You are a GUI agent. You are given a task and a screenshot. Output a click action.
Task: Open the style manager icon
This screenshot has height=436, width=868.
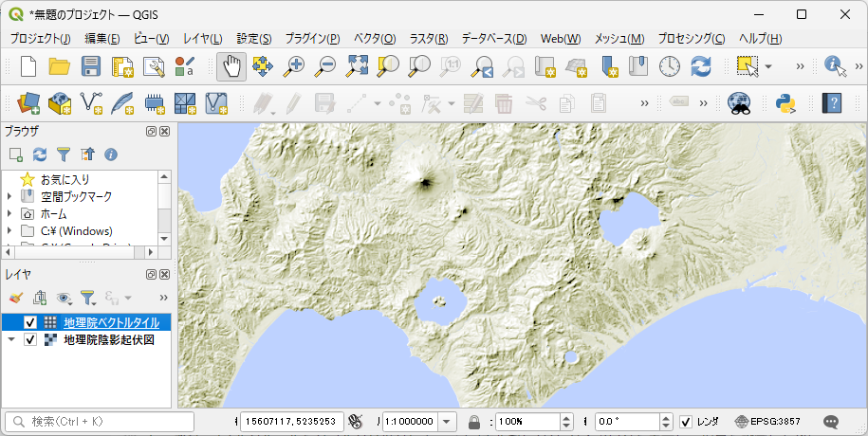pyautogui.click(x=154, y=66)
